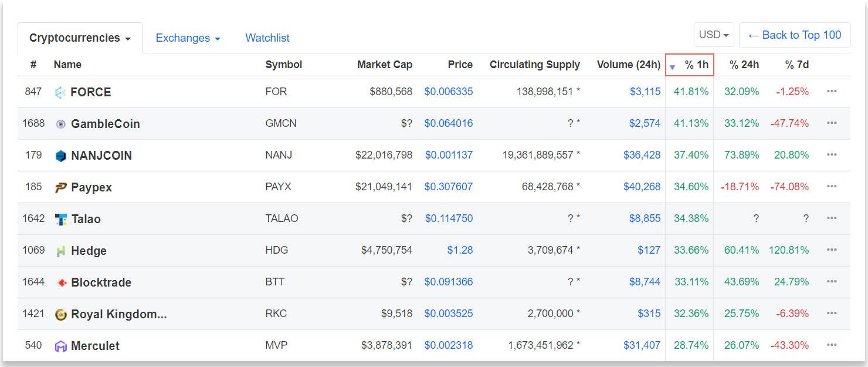Open the GambleCoin coin page

(106, 124)
